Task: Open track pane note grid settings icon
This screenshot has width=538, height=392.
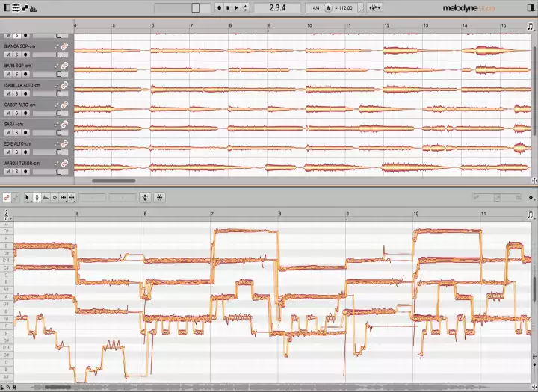Action: coord(531,26)
